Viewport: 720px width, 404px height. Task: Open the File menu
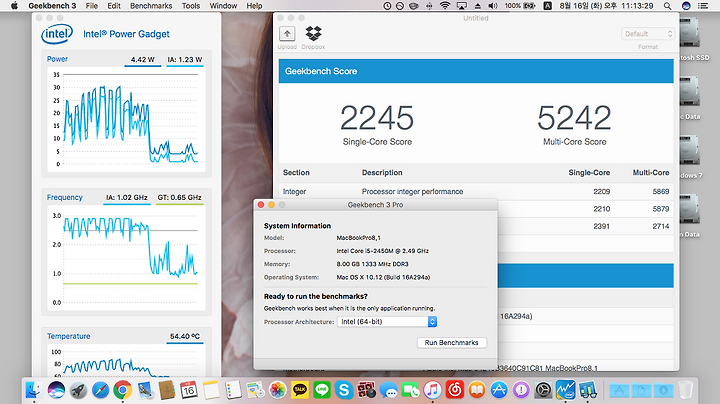[x=92, y=6]
